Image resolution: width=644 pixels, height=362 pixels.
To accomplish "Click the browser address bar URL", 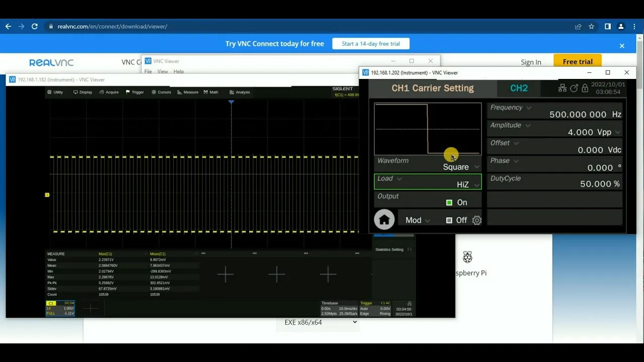I will click(112, 26).
